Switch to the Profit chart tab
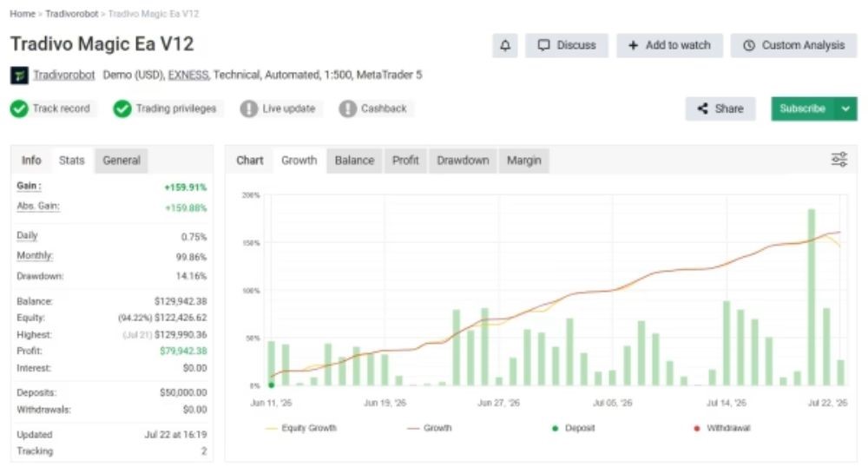This screenshot has width=868, height=467. (x=405, y=161)
